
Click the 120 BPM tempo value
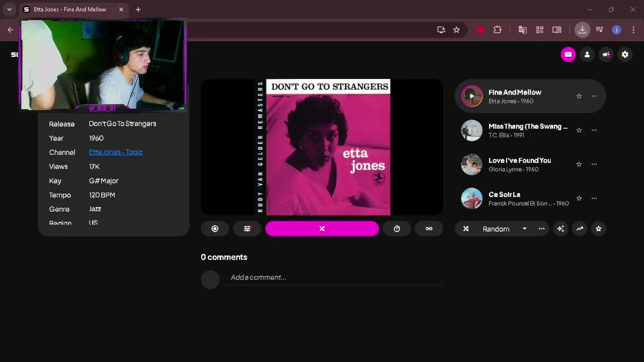pos(102,195)
